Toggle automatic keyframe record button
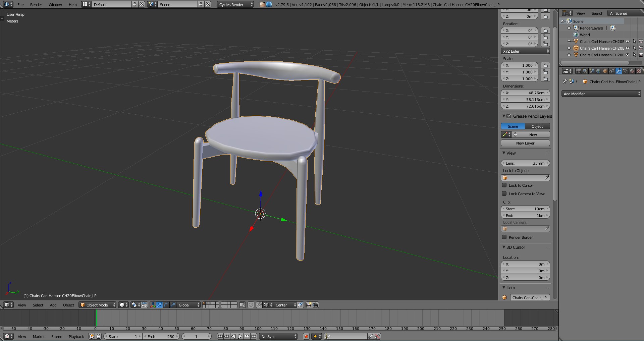This screenshot has width=644, height=341. [x=306, y=336]
